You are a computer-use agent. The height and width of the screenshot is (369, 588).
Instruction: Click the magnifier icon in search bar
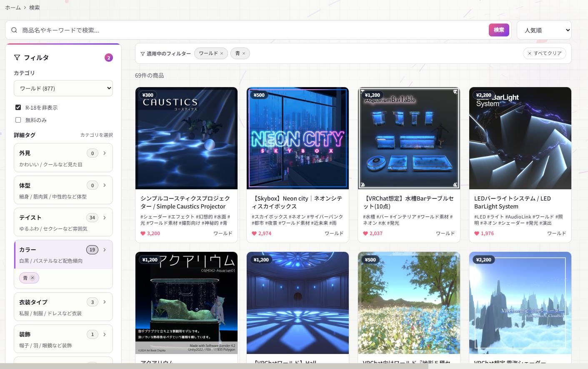tap(14, 30)
